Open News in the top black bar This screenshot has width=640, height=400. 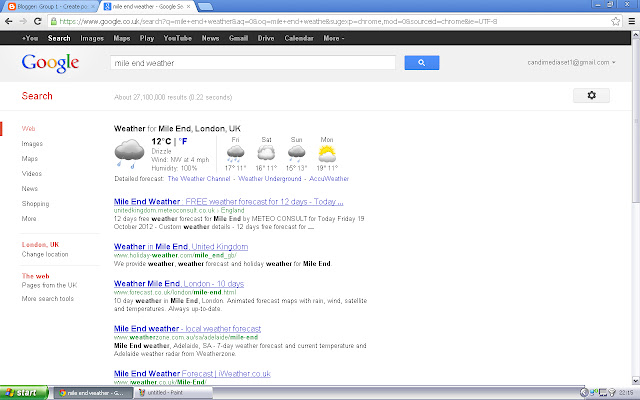coord(210,38)
